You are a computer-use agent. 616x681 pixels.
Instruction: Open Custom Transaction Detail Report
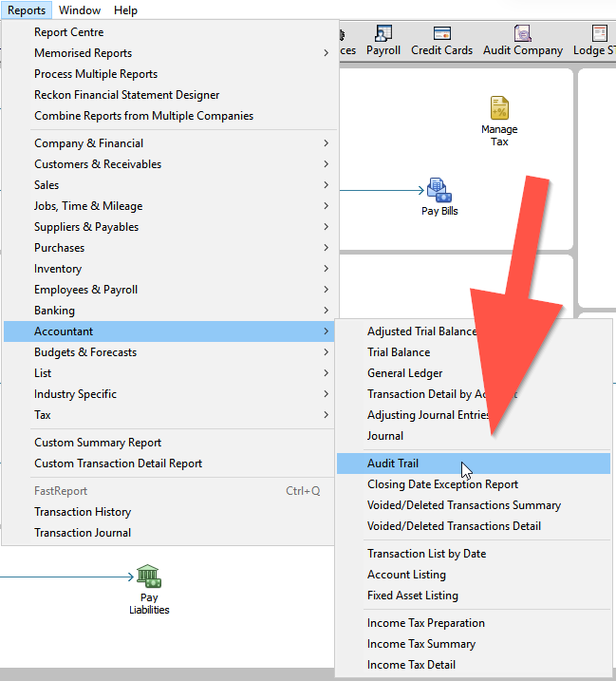click(169, 463)
